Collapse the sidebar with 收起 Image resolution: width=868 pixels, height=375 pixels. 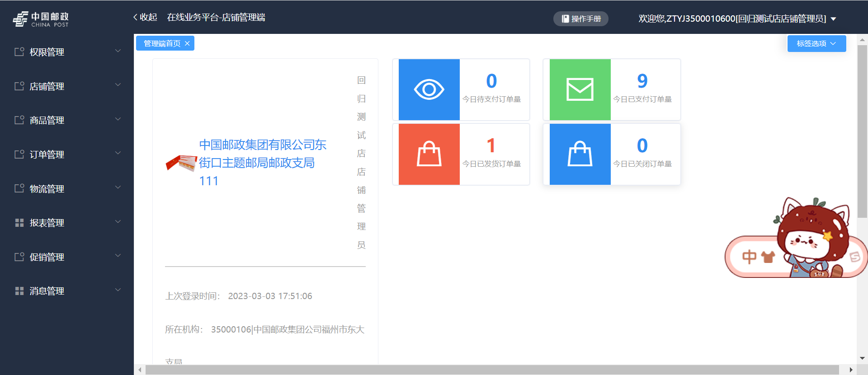[x=145, y=17]
